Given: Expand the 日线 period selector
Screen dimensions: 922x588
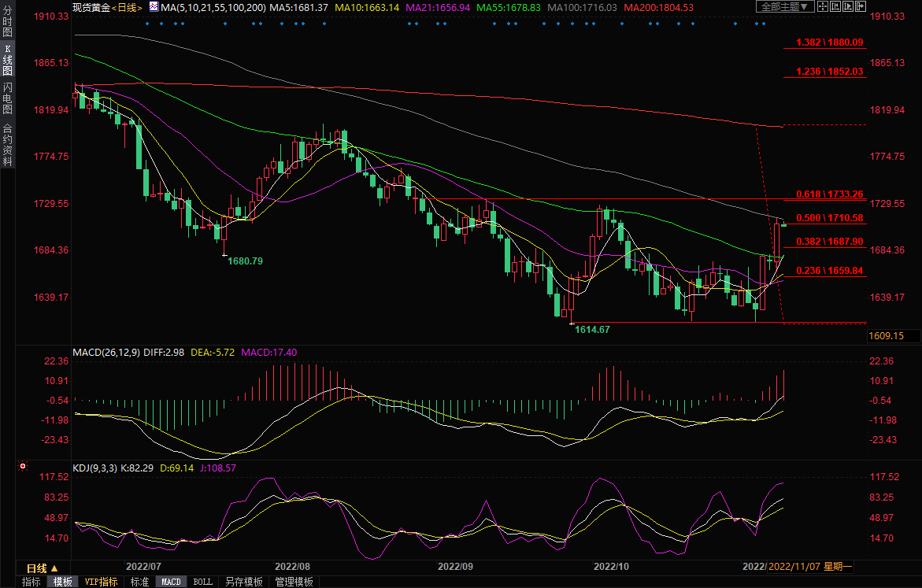Looking at the screenshot, I should (42, 568).
